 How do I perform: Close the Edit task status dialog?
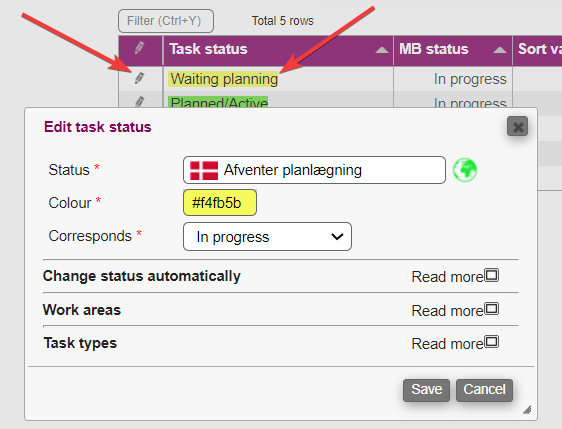click(x=517, y=126)
